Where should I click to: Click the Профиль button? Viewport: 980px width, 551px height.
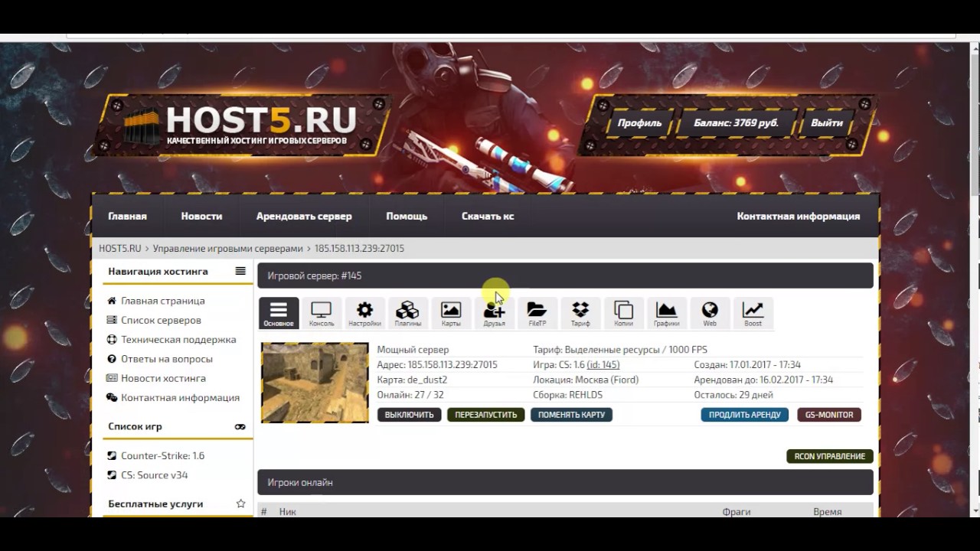(x=639, y=123)
